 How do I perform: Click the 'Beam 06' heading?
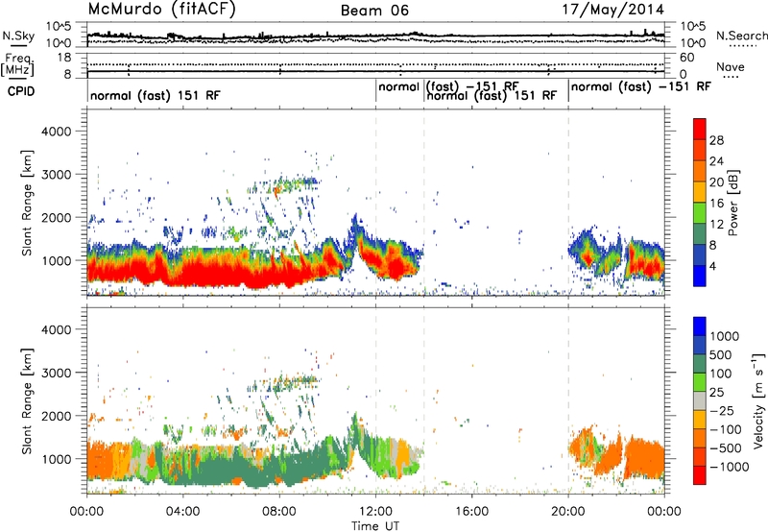click(374, 11)
